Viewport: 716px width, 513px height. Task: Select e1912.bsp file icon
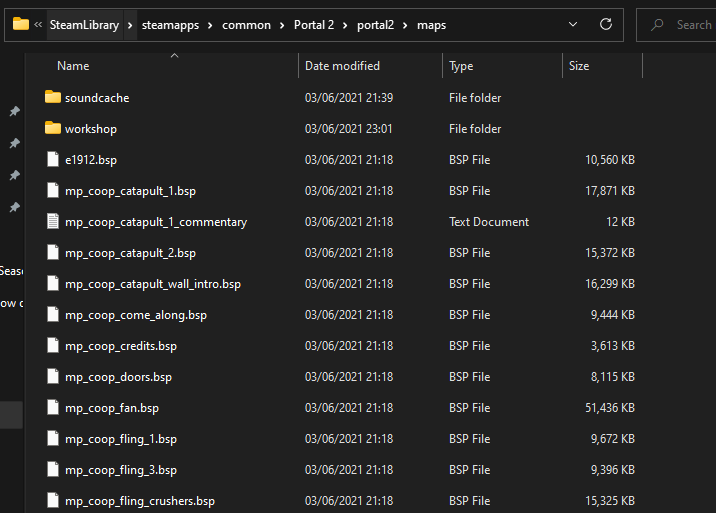(53, 159)
